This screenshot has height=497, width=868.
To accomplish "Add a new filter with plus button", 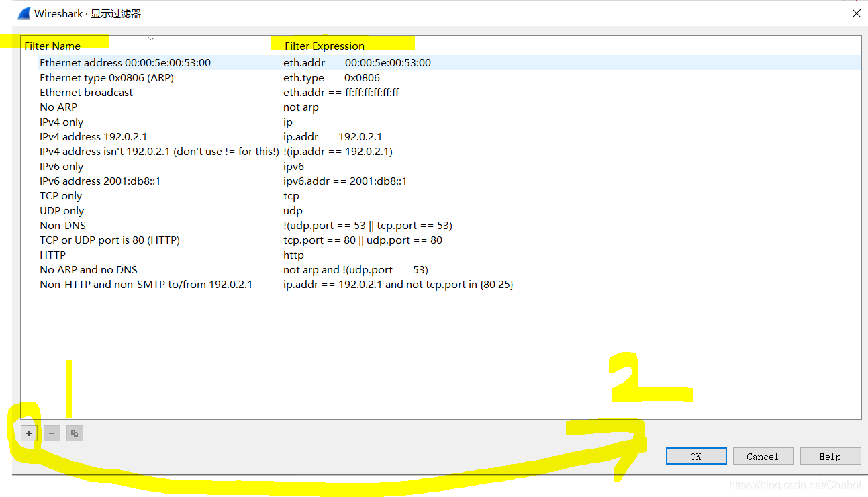I will 29,433.
